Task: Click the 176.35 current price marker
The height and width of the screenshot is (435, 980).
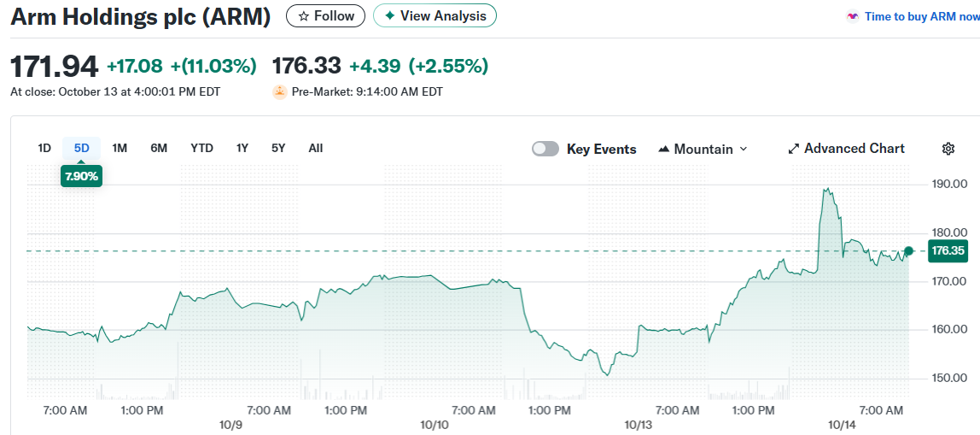Action: (x=948, y=251)
